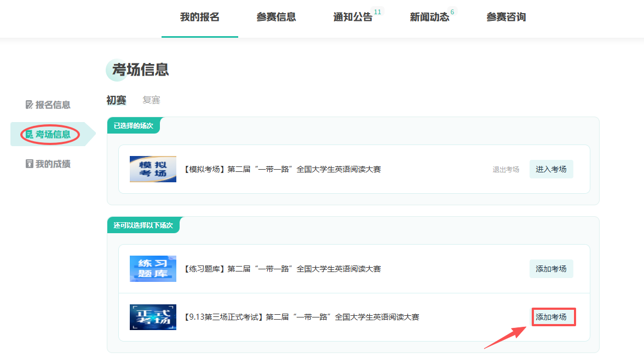Open the 参赛咨询 navigation item
Screen dimensions: 644x364
coord(506,17)
